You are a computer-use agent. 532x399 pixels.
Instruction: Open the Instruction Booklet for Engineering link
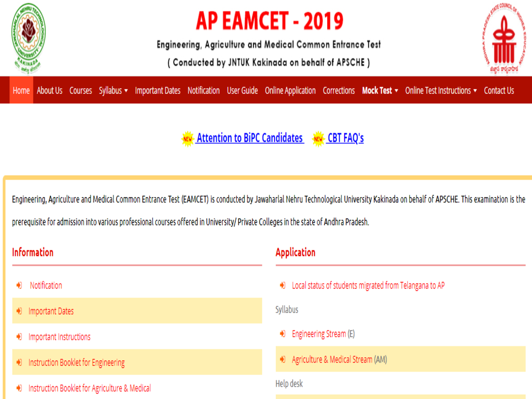click(x=77, y=363)
